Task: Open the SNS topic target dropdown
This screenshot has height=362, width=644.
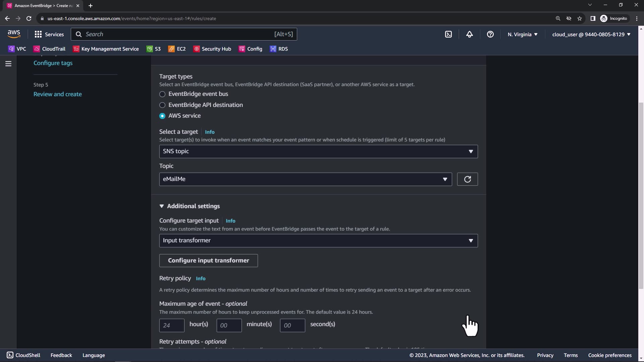Action: pyautogui.click(x=318, y=152)
